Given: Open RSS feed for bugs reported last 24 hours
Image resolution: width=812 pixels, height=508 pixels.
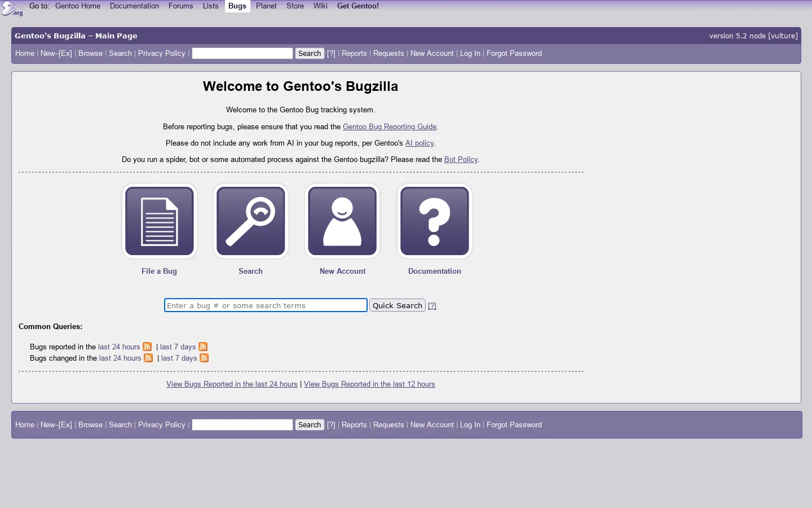Looking at the screenshot, I should point(147,347).
